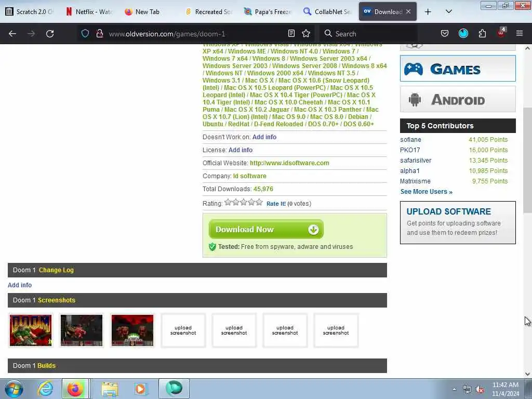
Task: Click the Windows Server 2008 OS link
Action: point(304,66)
